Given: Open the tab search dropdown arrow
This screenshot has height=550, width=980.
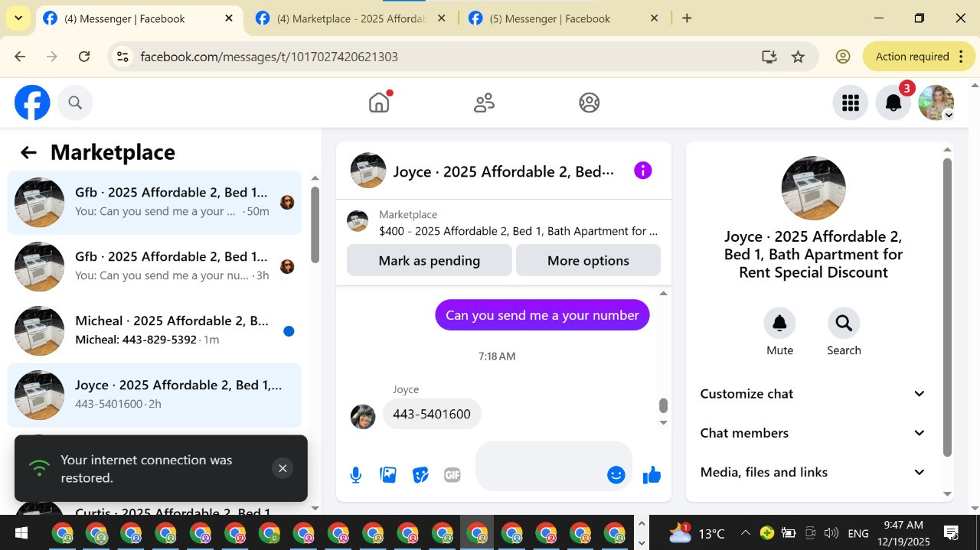Looking at the screenshot, I should click(18, 18).
